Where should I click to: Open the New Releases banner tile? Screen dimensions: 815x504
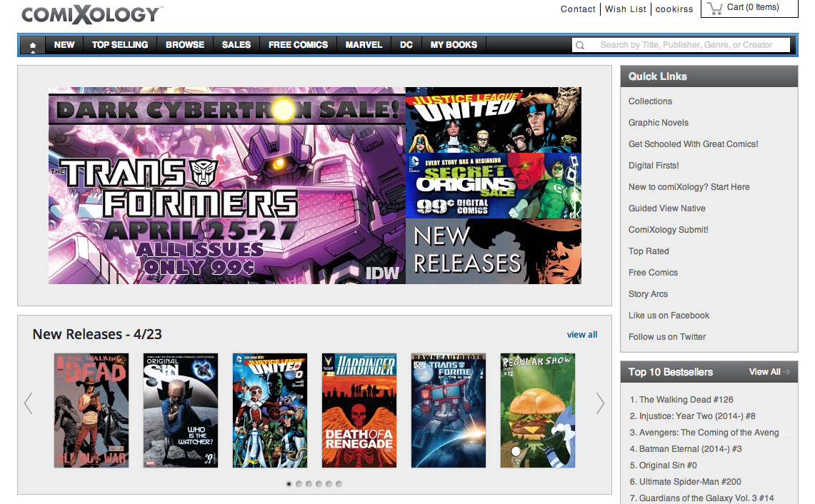[494, 251]
